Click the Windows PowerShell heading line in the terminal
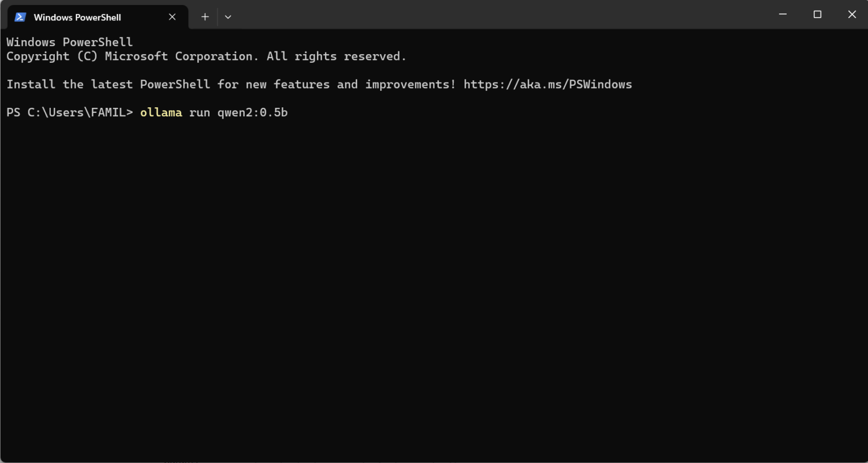868x463 pixels. point(70,42)
